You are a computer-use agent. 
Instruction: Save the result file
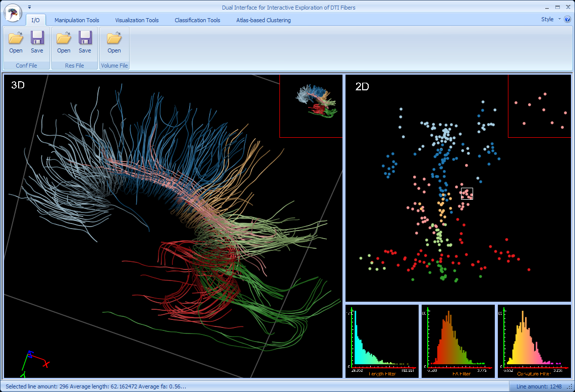tap(85, 42)
